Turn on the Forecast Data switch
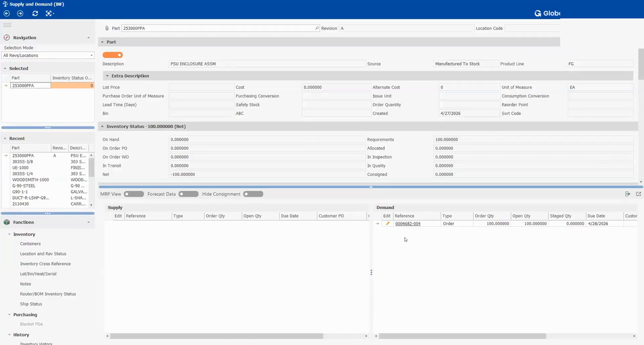644x345 pixels. 188,194
